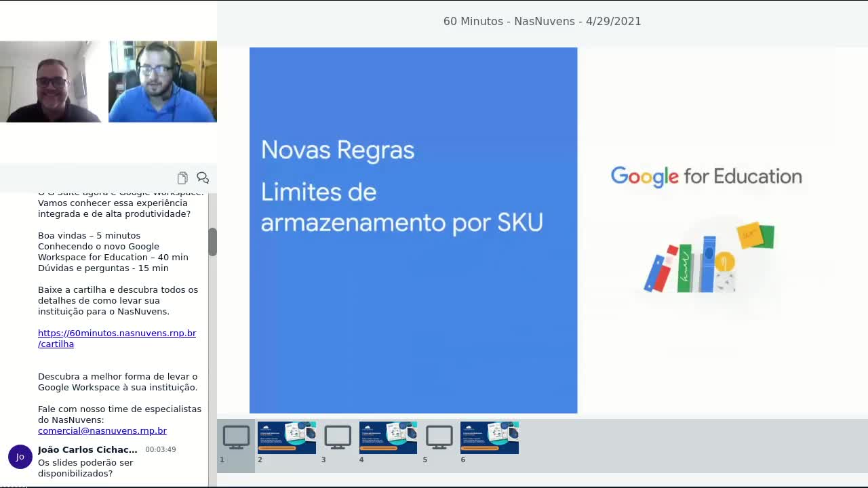Select screen share item number 1
This screenshot has width=868, height=488.
[x=236, y=445]
